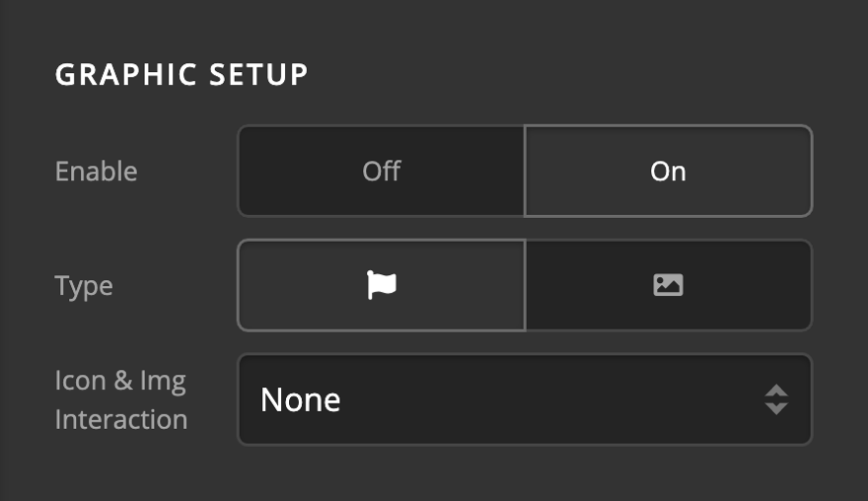The image size is (868, 501).
Task: Click the Type row label
Action: [84, 286]
